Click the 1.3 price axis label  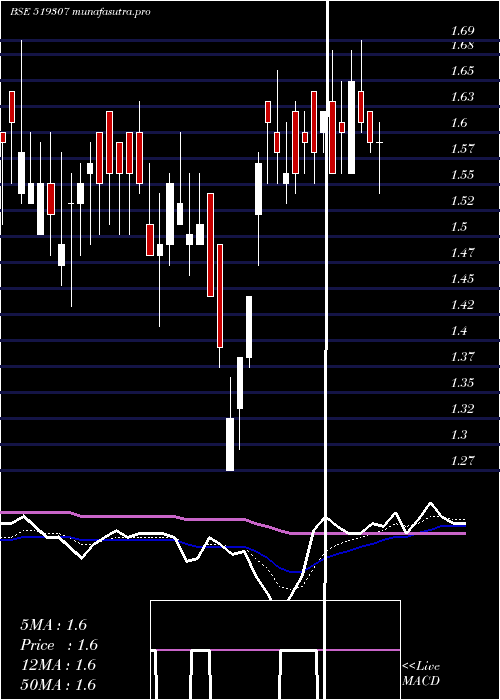coord(458,434)
